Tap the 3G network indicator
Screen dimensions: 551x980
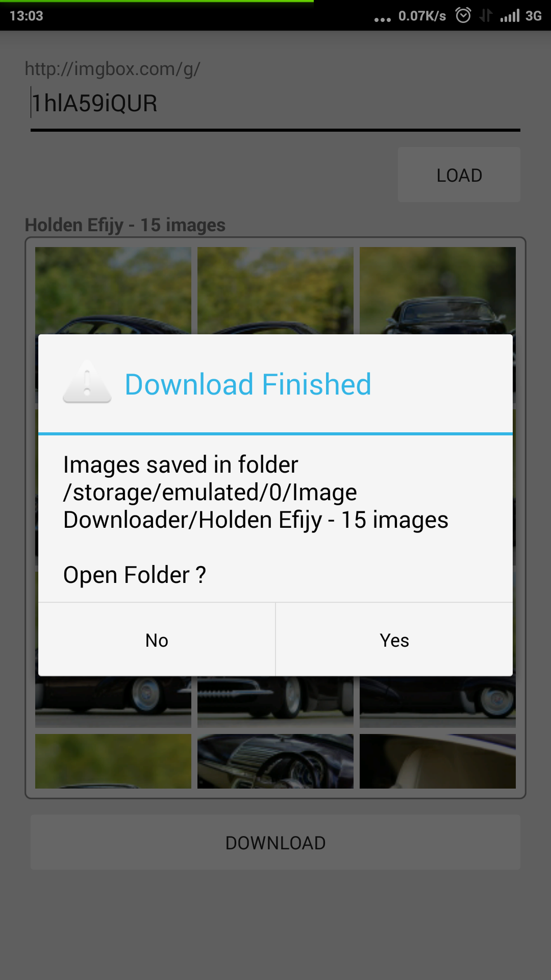(x=534, y=16)
